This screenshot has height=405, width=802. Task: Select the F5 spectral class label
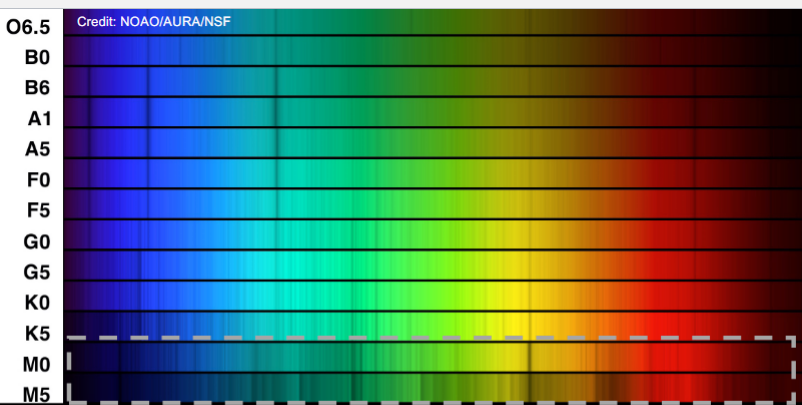click(x=39, y=211)
